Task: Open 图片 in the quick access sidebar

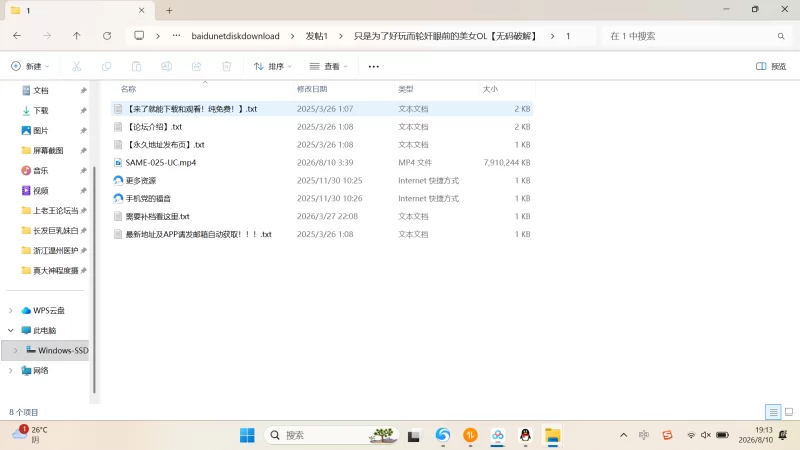Action: coord(40,131)
